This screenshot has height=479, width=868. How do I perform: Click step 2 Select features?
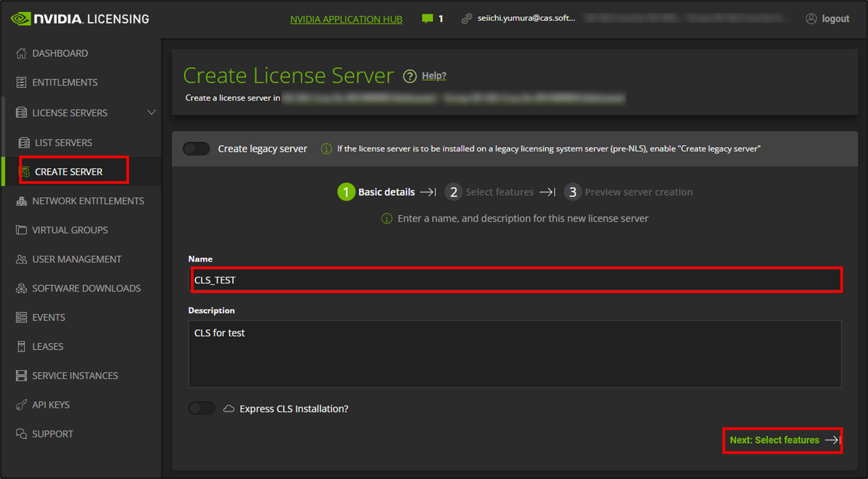pyautogui.click(x=490, y=191)
